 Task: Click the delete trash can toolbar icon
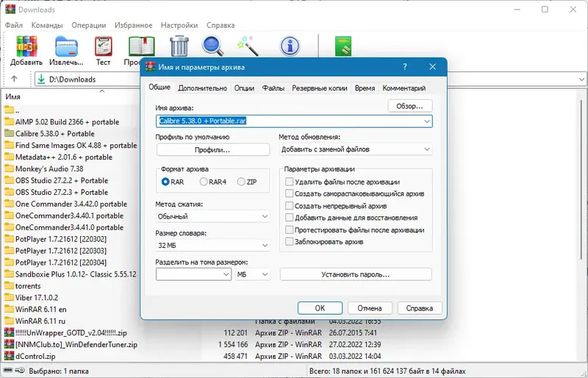179,46
